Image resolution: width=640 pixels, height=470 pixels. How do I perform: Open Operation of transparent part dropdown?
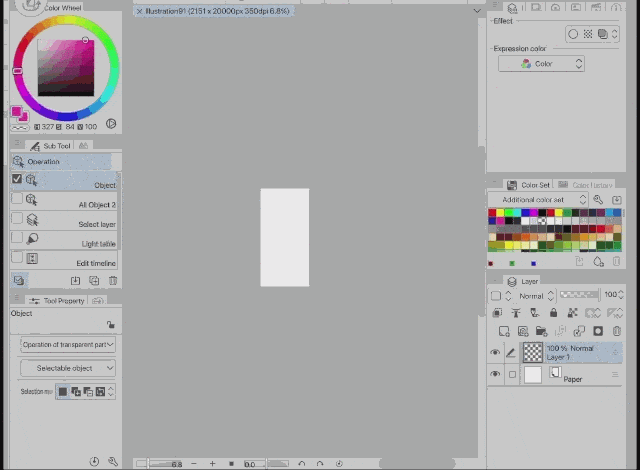pyautogui.click(x=68, y=344)
